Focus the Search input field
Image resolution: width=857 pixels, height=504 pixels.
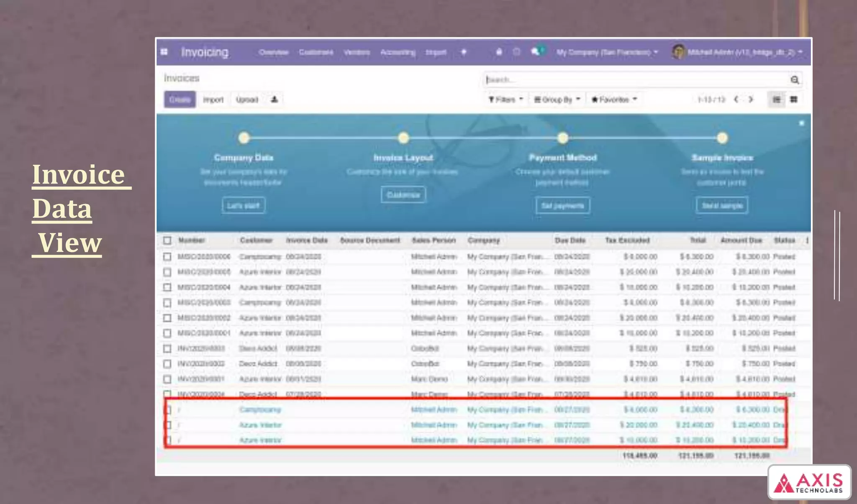coord(636,79)
